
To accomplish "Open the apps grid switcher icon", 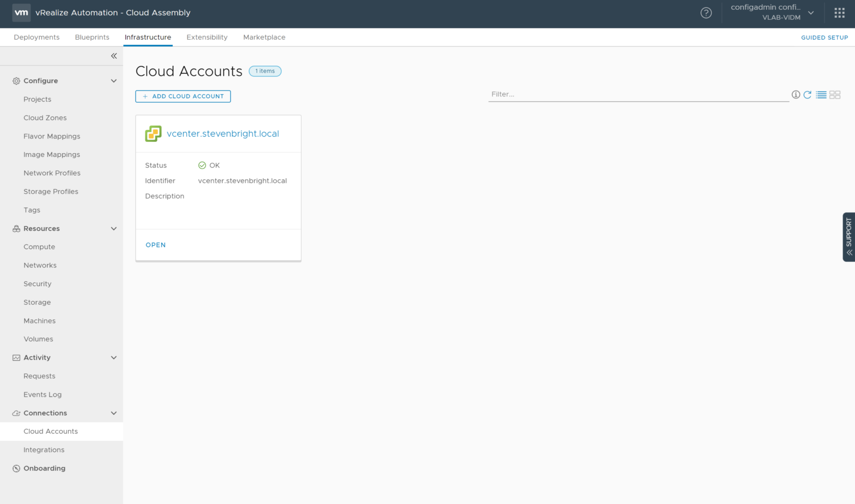I will [839, 13].
